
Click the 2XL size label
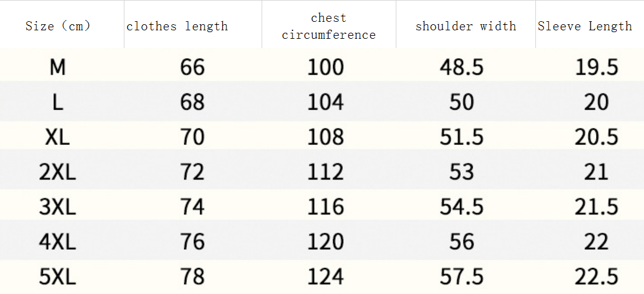coord(58,172)
